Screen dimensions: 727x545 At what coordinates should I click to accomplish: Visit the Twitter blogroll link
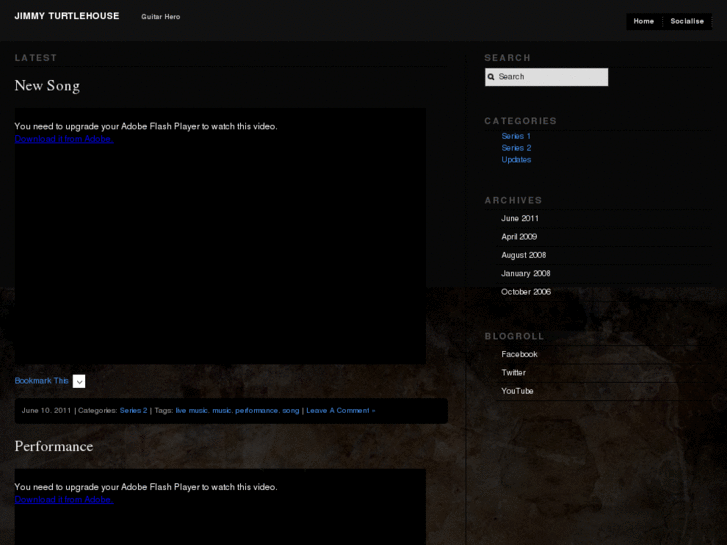513,373
